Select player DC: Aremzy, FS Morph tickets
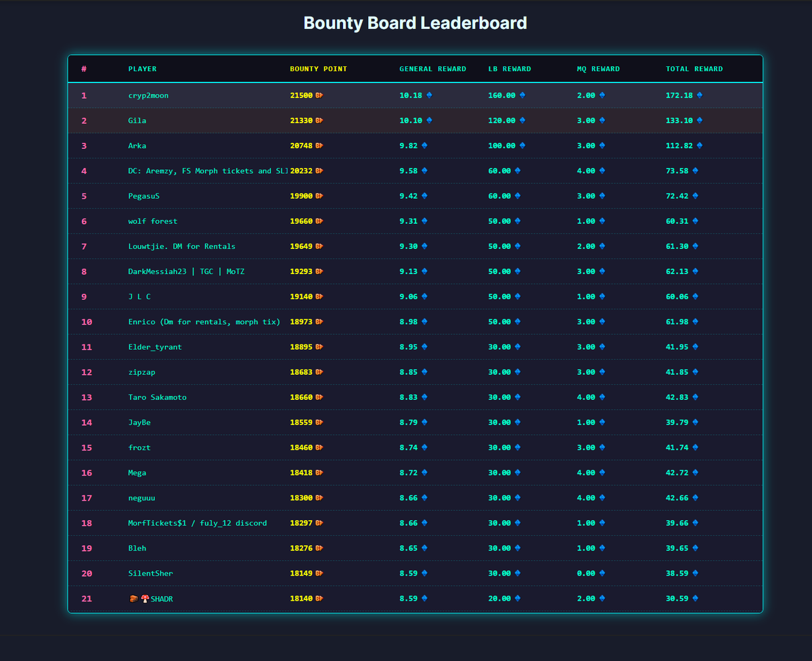The height and width of the screenshot is (661, 812). coord(208,170)
